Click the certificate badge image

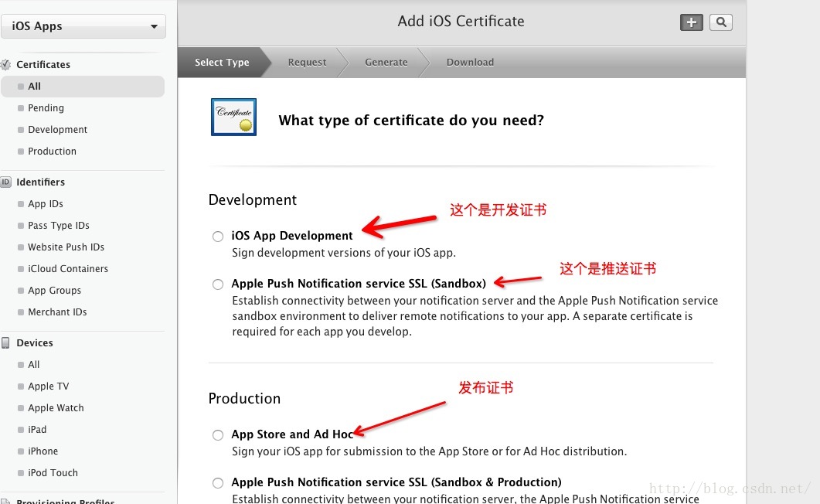233,117
